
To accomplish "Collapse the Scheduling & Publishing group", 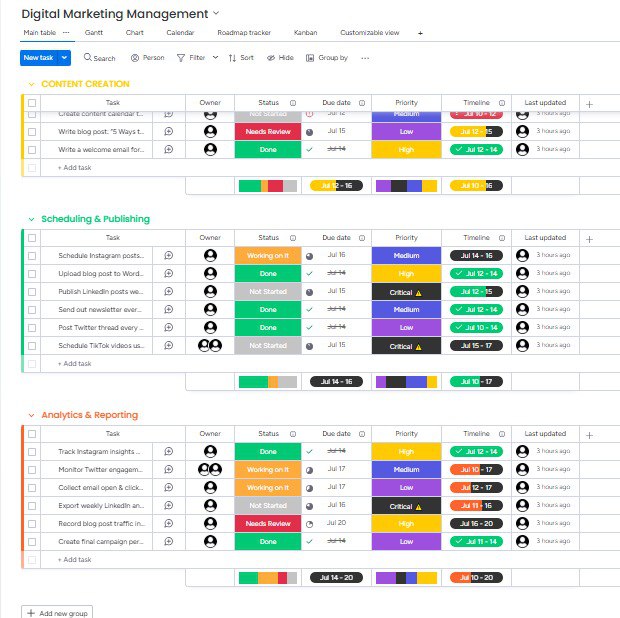I will 32,219.
